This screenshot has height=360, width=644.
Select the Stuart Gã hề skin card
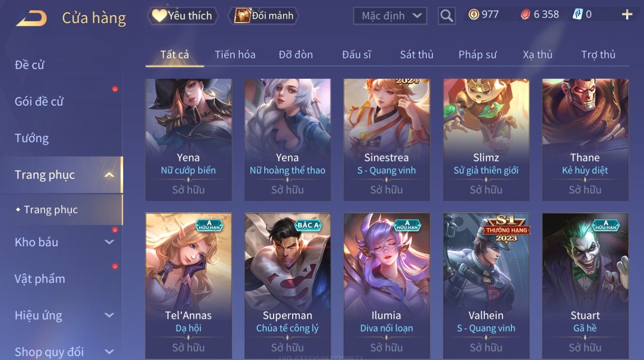pos(585,286)
